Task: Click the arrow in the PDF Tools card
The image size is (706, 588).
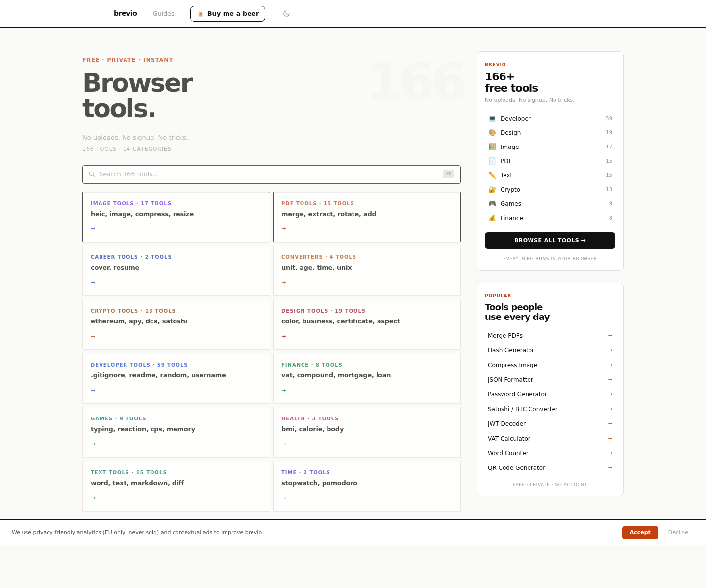Action: point(284,229)
